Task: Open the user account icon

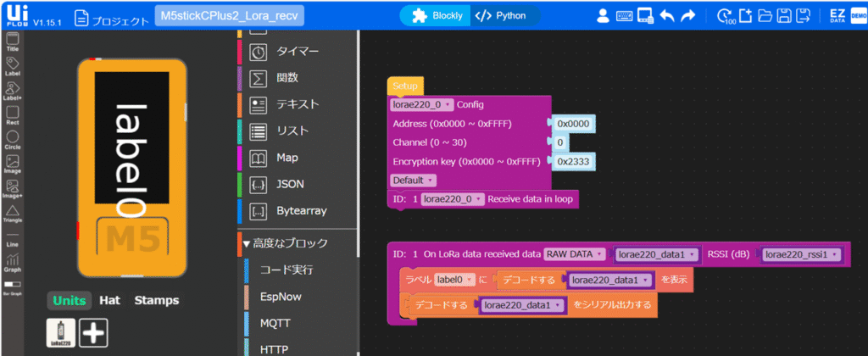Action: click(x=604, y=15)
